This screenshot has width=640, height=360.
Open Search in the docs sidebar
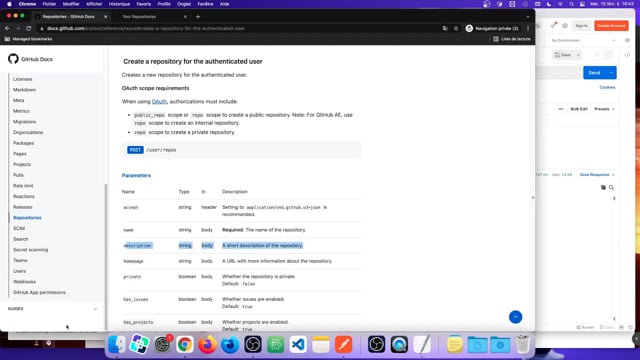tap(20, 239)
